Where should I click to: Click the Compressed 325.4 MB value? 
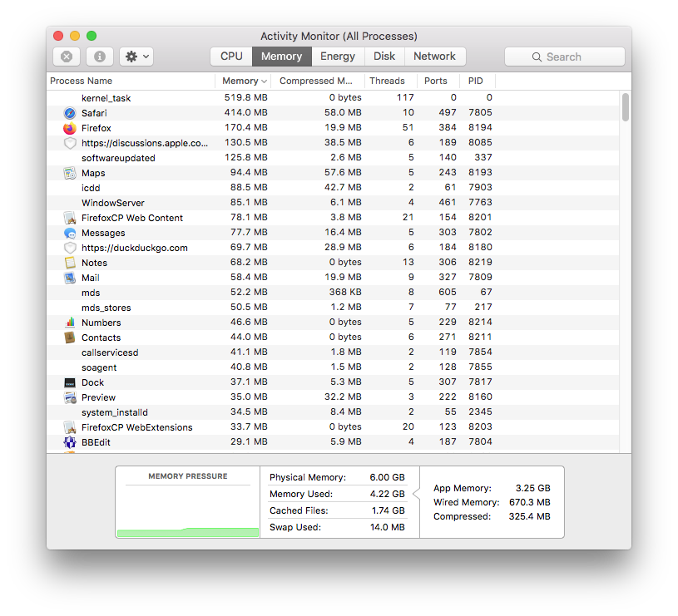click(x=530, y=516)
